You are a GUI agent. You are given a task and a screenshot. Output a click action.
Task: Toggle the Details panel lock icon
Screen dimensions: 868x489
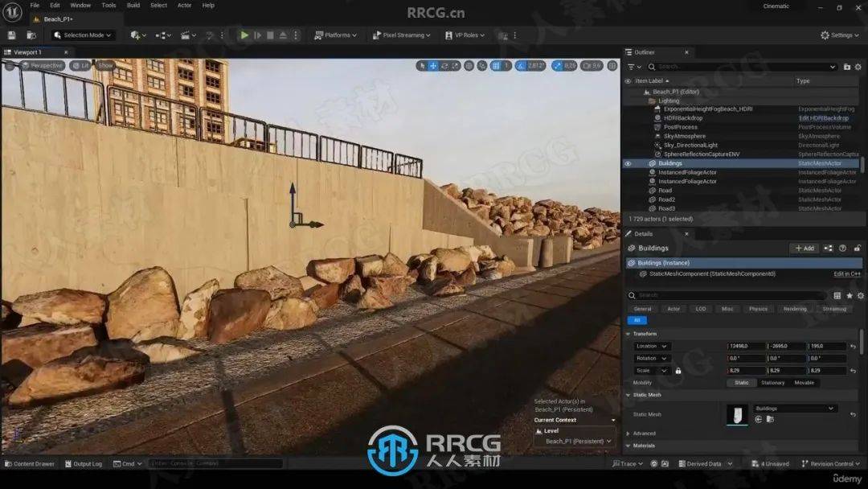[857, 248]
